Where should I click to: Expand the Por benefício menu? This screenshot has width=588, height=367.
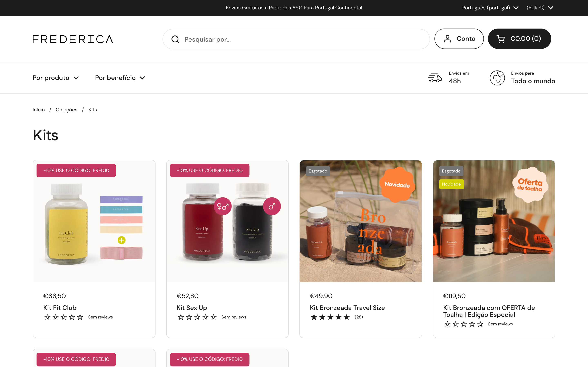pyautogui.click(x=120, y=78)
